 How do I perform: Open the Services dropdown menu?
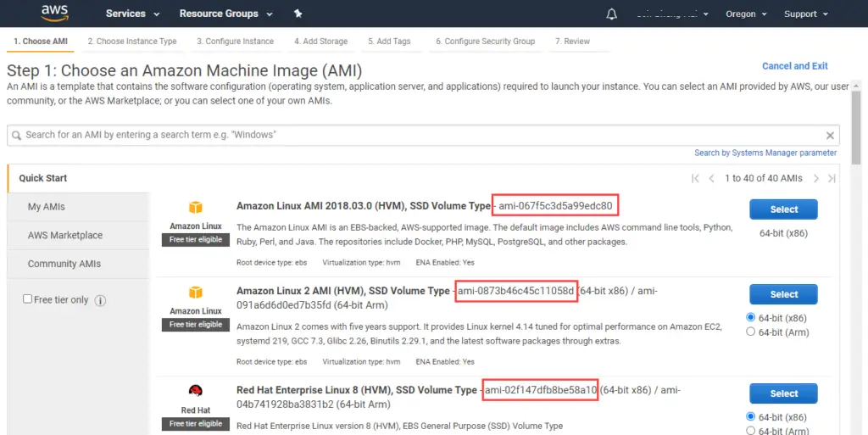pyautogui.click(x=132, y=14)
